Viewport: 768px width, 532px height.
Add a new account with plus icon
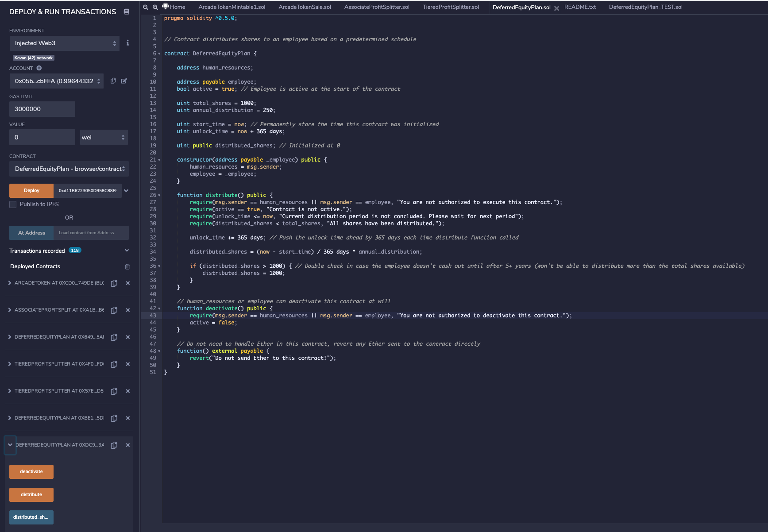39,68
